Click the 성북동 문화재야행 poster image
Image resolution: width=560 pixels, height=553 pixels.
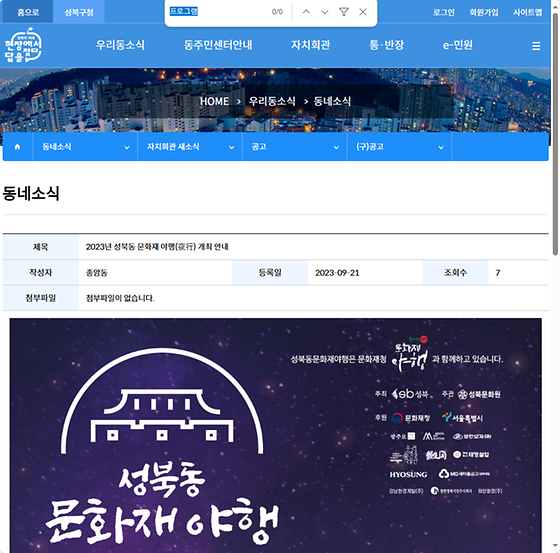click(275, 435)
